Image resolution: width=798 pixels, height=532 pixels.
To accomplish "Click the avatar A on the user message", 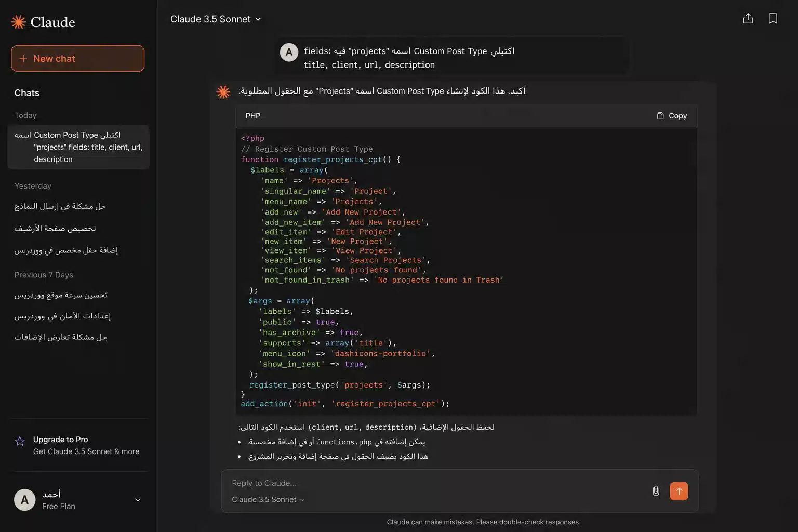I will tap(289, 52).
